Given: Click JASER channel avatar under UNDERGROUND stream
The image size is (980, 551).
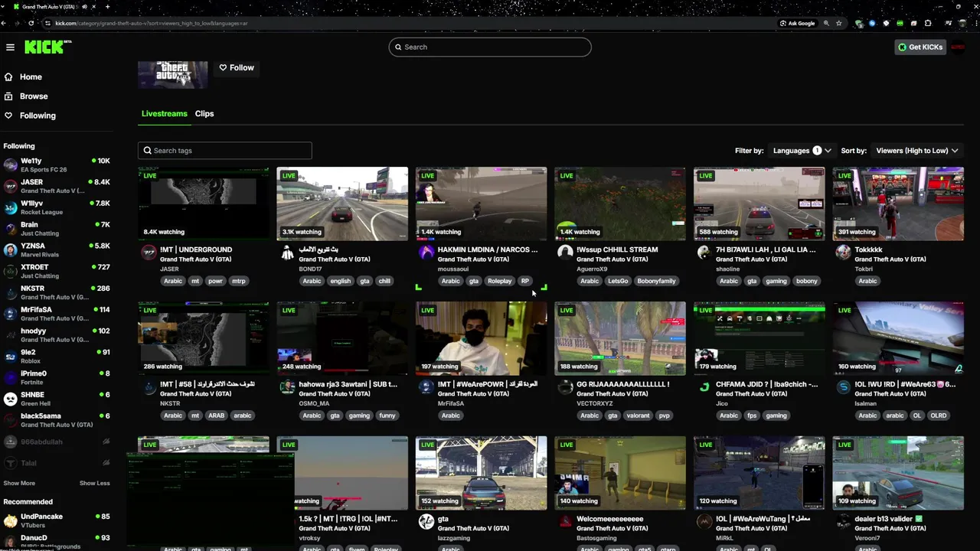Looking at the screenshot, I should 149,253.
